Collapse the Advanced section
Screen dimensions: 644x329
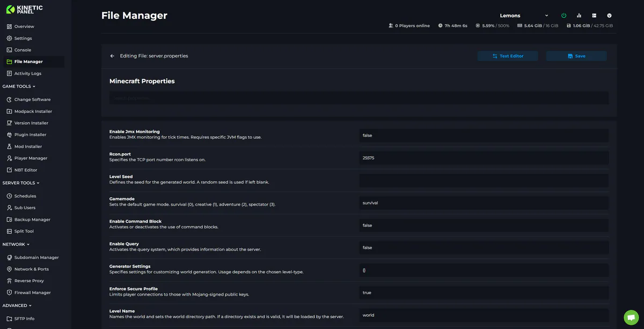tap(17, 305)
